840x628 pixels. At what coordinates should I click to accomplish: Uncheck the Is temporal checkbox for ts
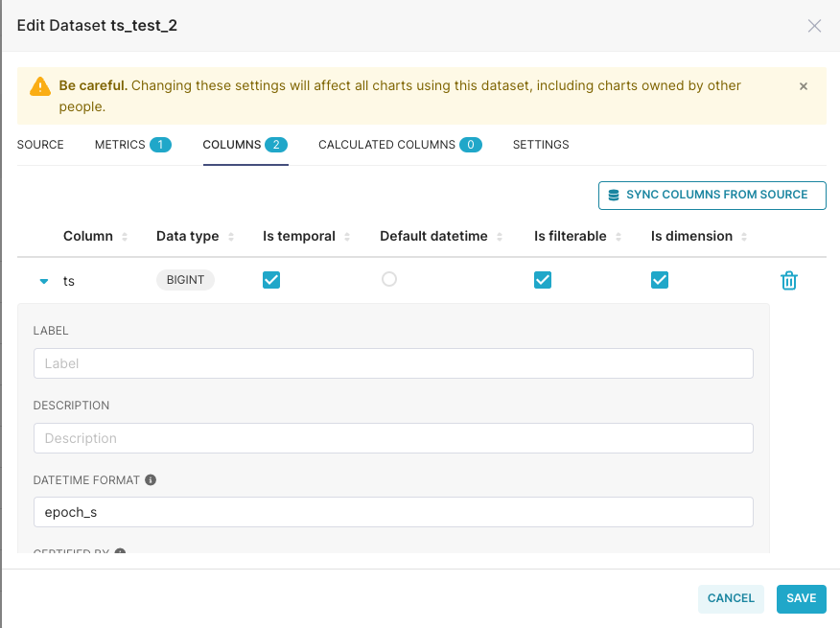click(x=270, y=280)
